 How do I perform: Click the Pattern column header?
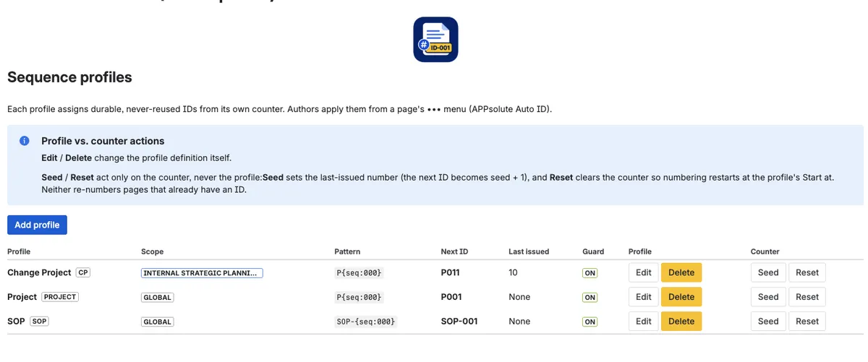347,251
